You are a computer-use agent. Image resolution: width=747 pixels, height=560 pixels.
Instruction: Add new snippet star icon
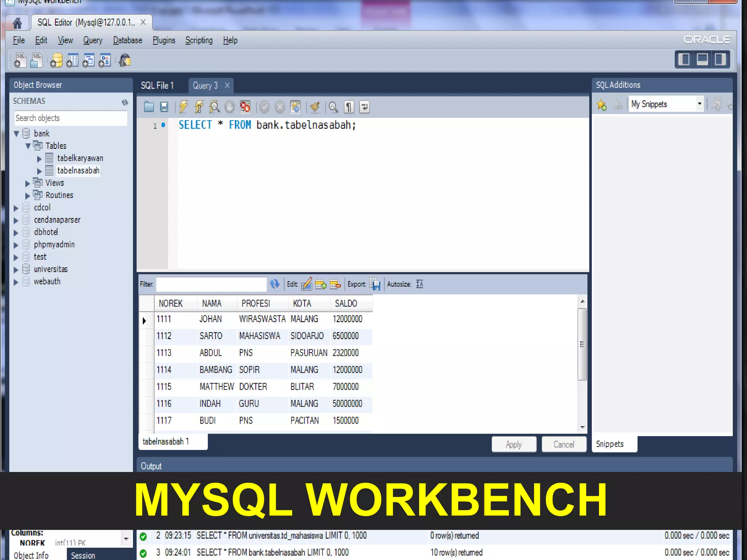coord(601,105)
